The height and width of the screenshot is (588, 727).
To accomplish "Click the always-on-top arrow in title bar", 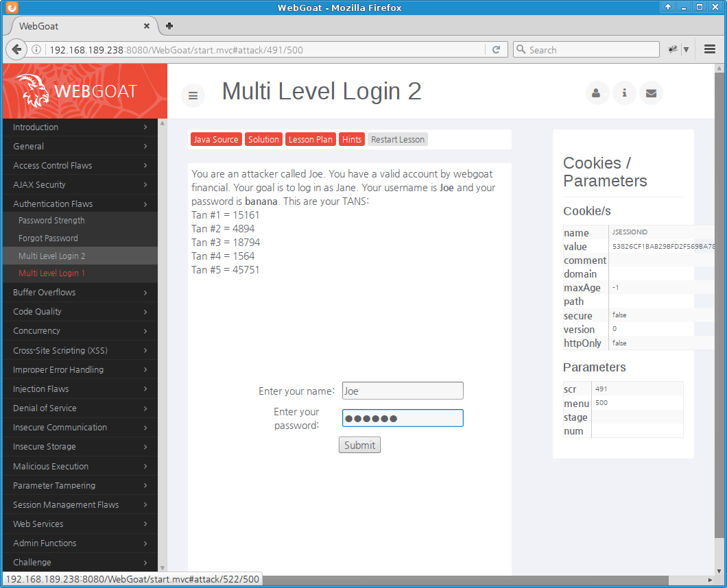I will (x=667, y=7).
